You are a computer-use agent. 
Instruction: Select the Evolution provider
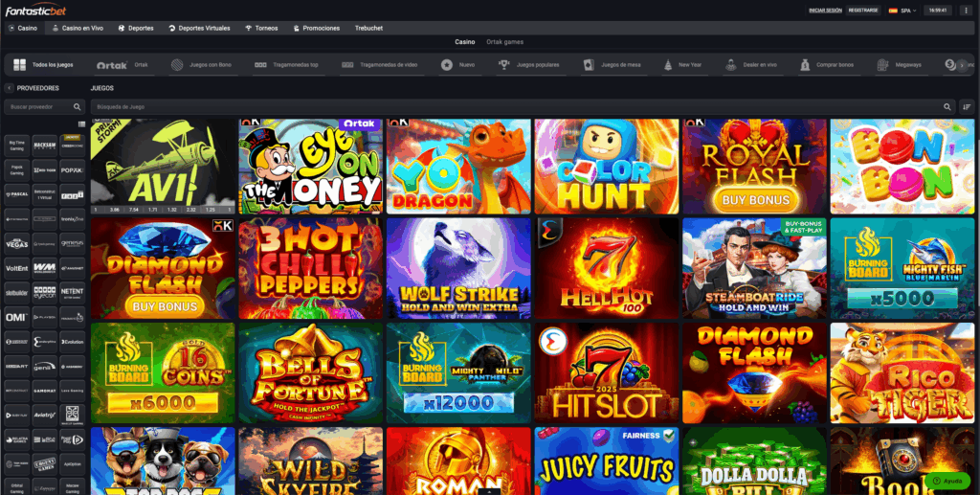(x=73, y=342)
